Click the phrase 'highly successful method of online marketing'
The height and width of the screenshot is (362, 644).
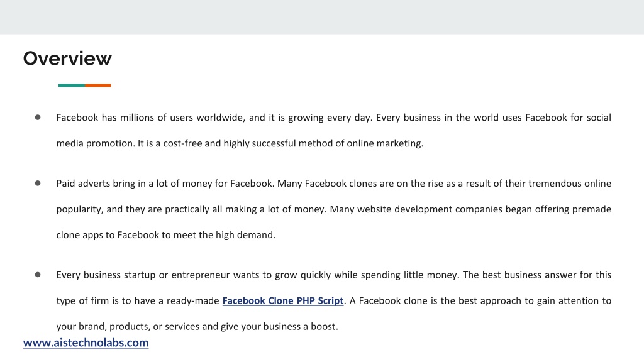[323, 143]
